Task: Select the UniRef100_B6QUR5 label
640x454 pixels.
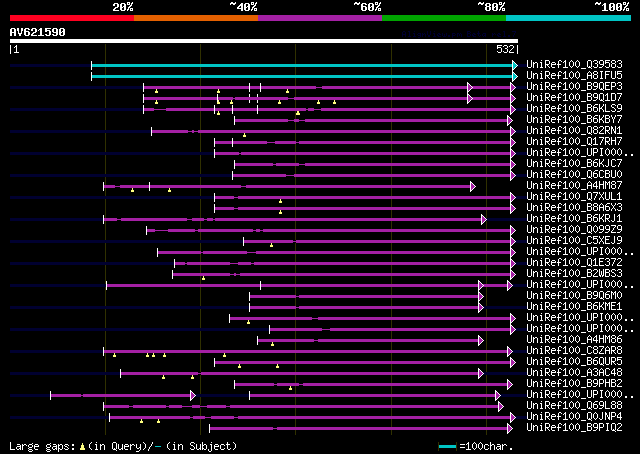Action: 574,362
